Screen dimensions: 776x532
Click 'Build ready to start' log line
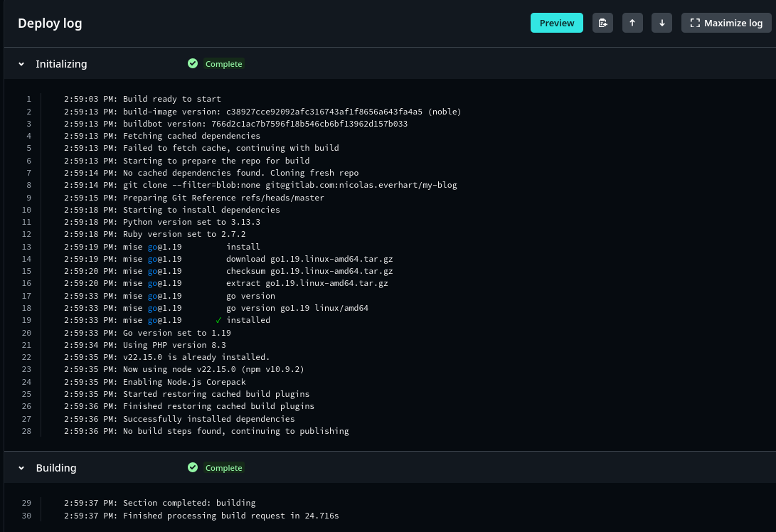[x=142, y=99]
